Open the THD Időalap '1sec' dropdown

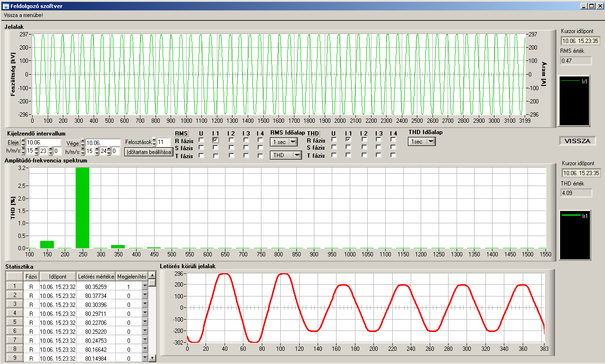[422, 142]
